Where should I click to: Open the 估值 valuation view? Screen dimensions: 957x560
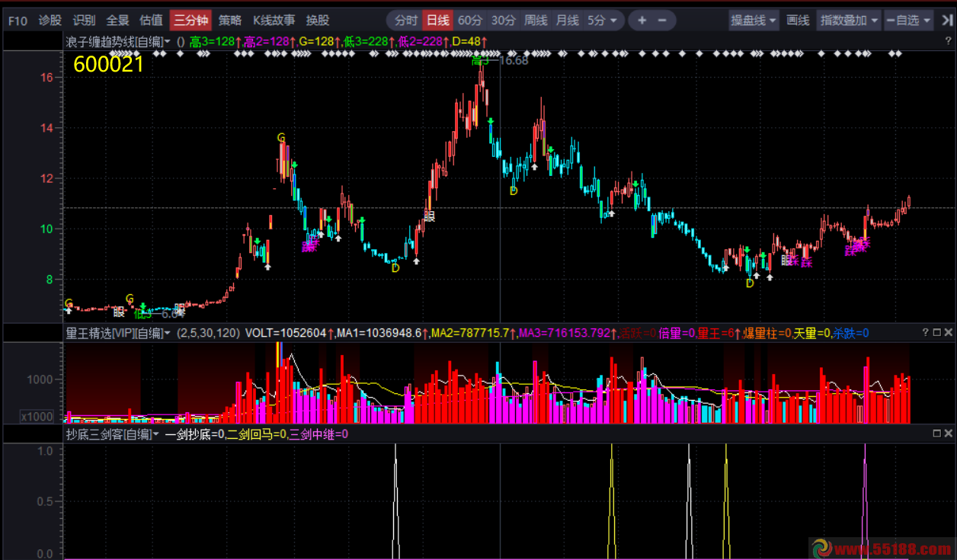151,21
